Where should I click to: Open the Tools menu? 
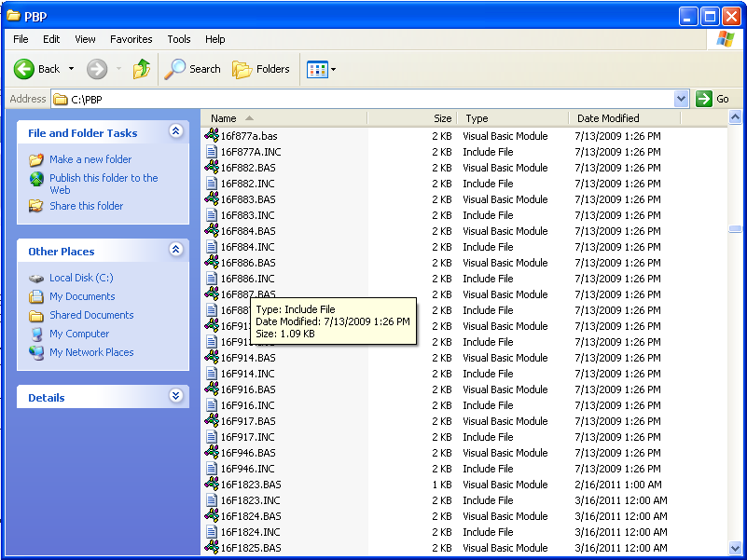pos(179,39)
